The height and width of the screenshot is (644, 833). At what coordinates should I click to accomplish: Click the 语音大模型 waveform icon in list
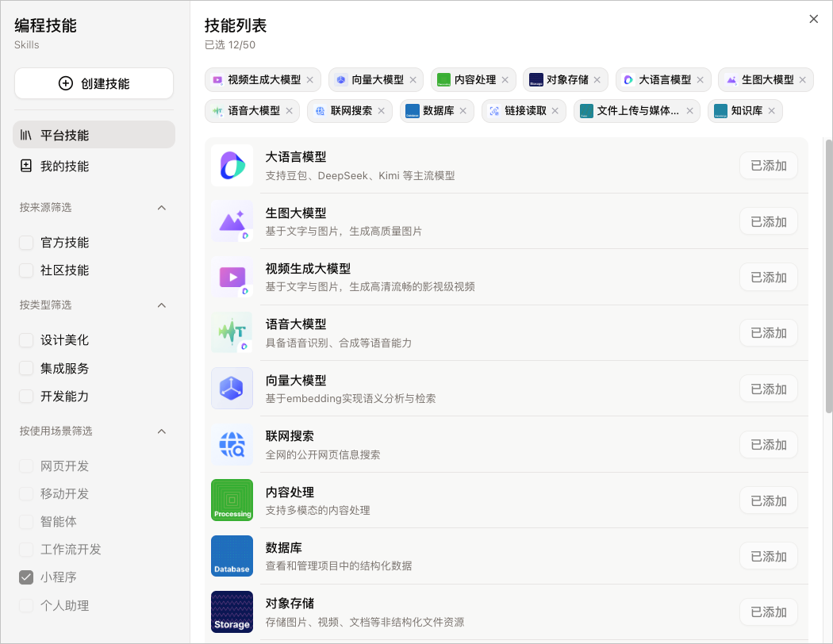[x=232, y=333]
